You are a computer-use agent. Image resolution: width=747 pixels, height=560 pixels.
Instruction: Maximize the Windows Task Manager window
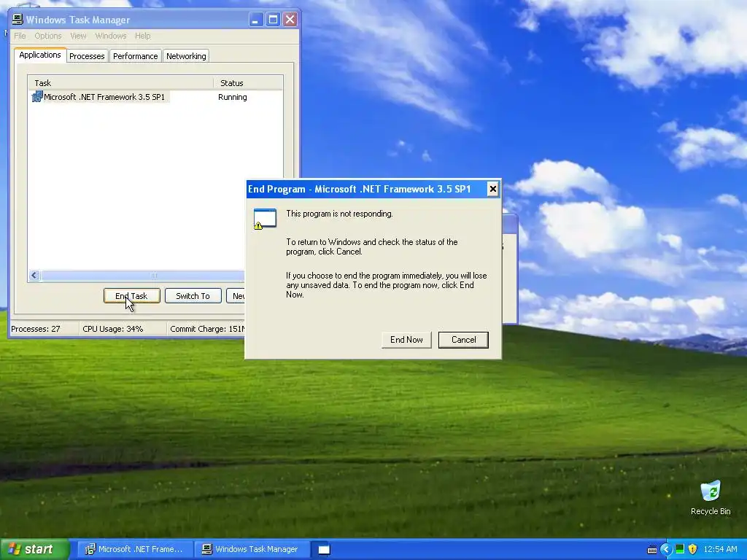pos(273,20)
